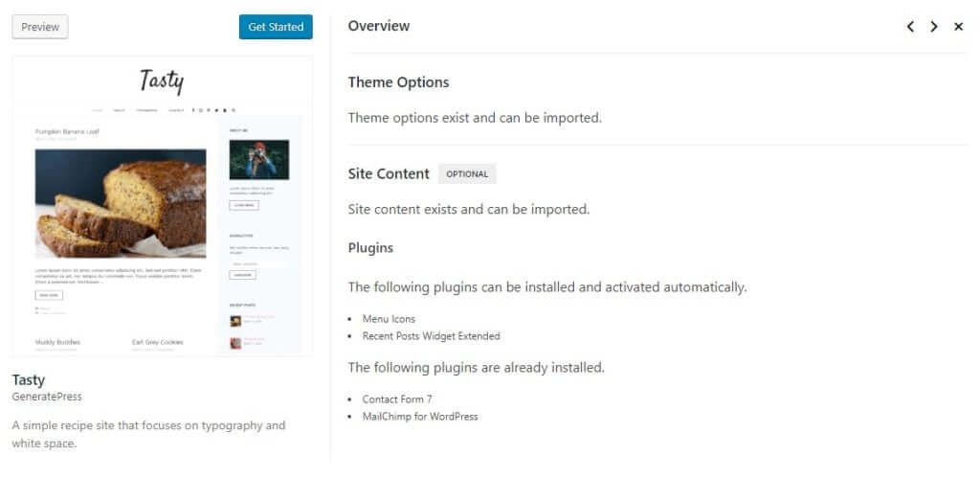
Task: Click the Preview button
Action: 40,27
